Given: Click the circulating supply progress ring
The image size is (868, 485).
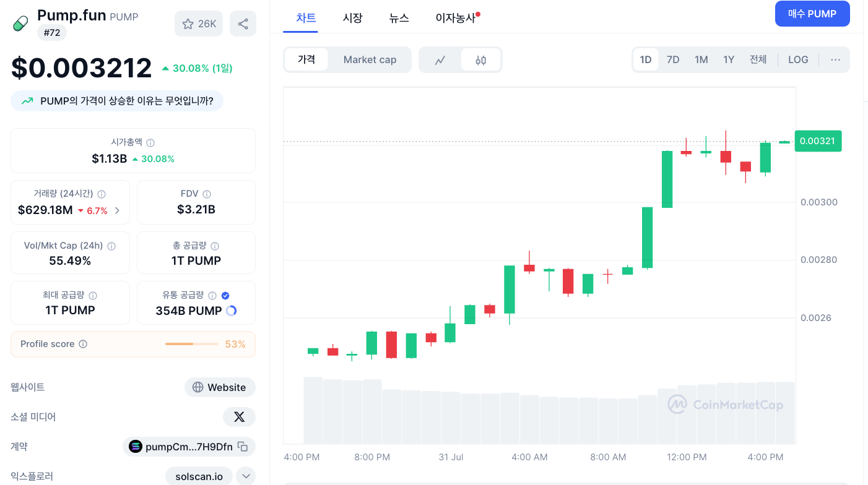Looking at the screenshot, I should coord(232,311).
